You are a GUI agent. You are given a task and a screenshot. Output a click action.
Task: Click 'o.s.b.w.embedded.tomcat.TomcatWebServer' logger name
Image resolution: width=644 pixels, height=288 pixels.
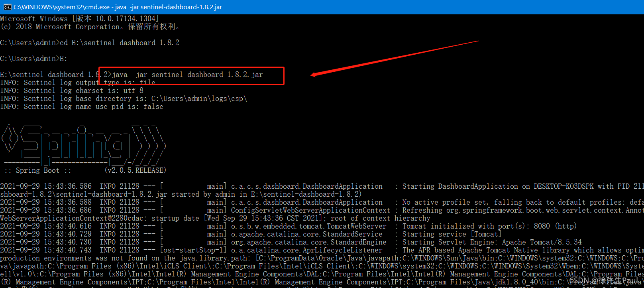tap(309, 226)
